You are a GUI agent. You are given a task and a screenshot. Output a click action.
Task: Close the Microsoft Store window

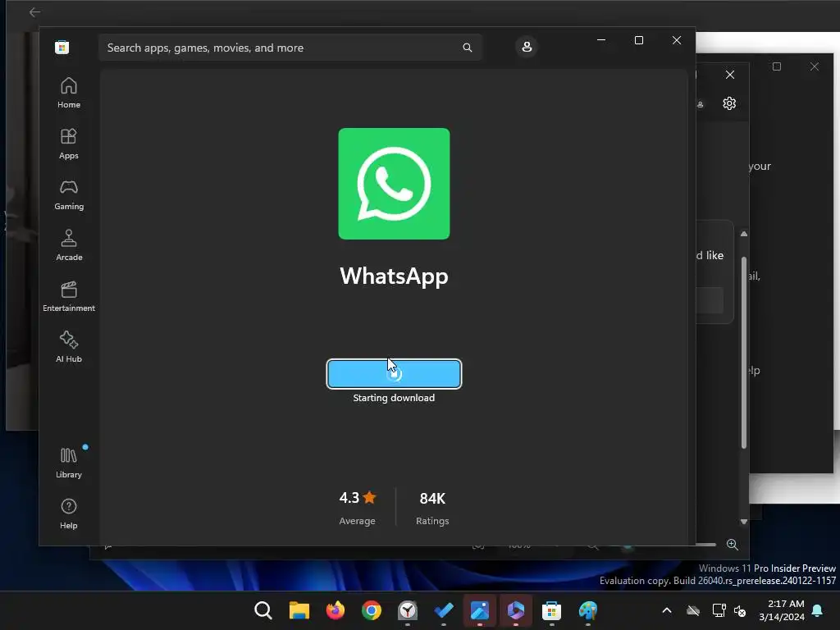pos(677,40)
